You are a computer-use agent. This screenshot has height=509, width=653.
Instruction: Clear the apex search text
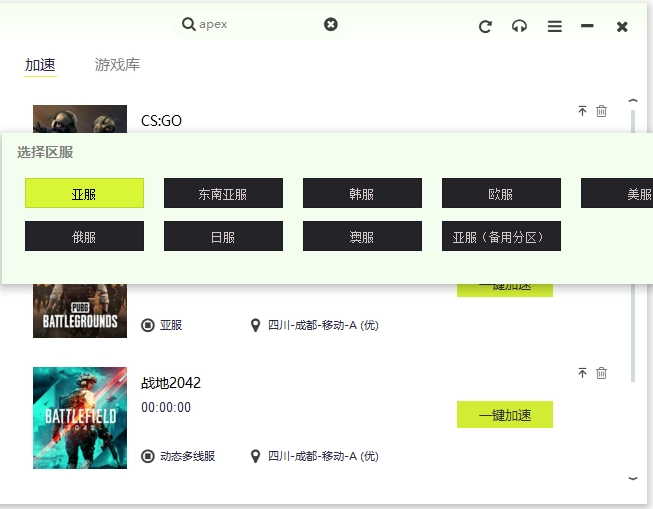click(331, 24)
